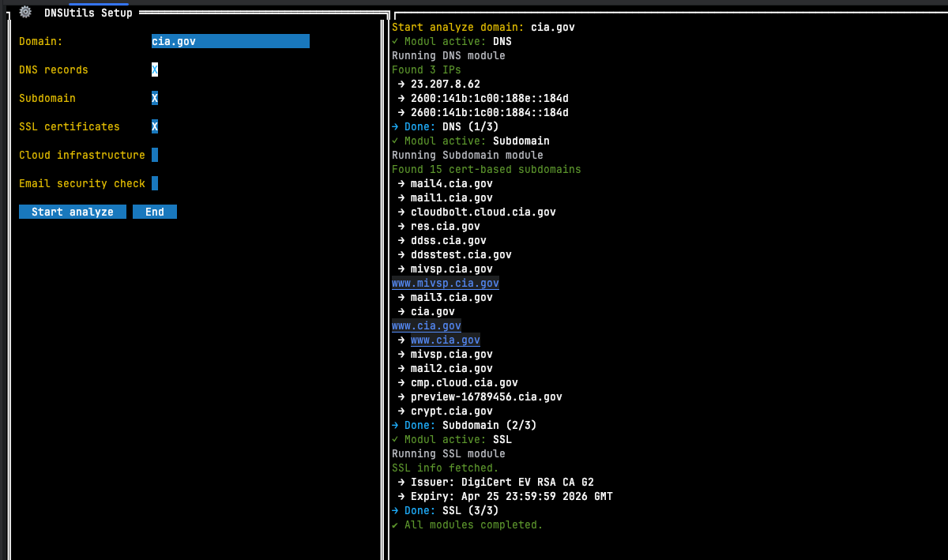
Task: Select the preview-16789456.cia.gov entry
Action: tap(487, 397)
